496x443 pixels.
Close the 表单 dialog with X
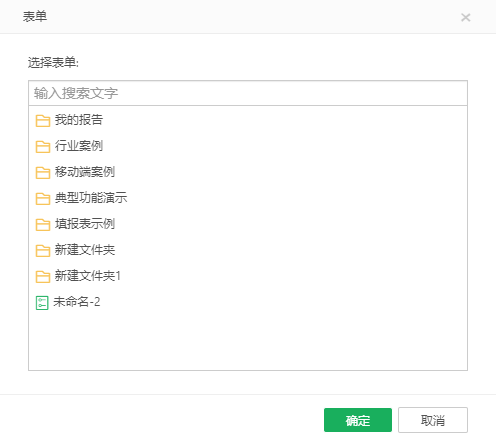coord(465,17)
